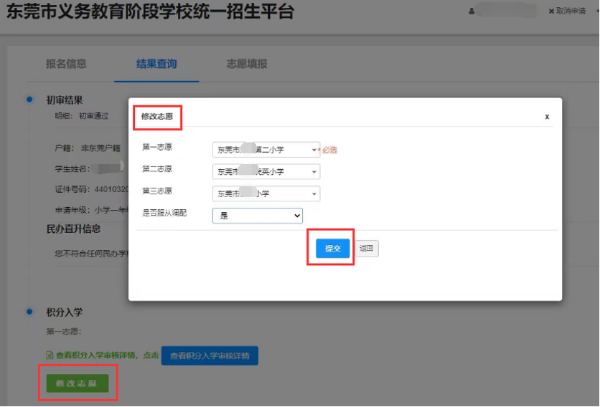
Task: Click the 初审结果 section heading
Action: point(64,100)
